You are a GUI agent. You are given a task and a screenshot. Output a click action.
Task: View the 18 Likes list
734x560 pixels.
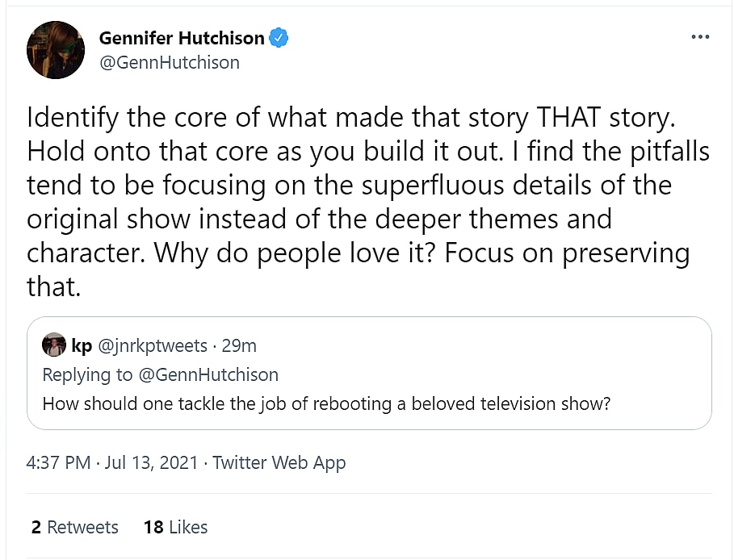pyautogui.click(x=175, y=527)
